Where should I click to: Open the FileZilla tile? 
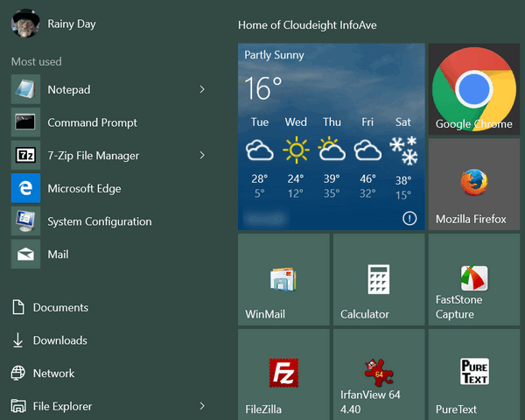[x=283, y=374]
